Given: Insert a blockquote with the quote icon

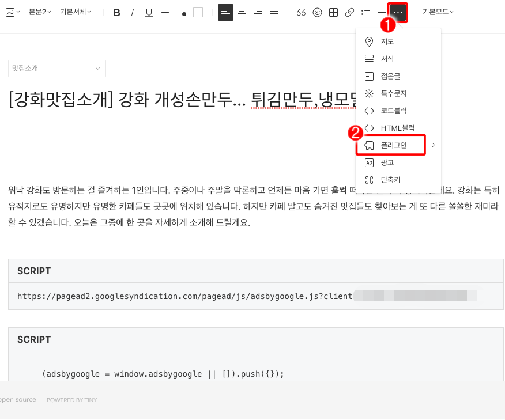Looking at the screenshot, I should click(x=301, y=12).
